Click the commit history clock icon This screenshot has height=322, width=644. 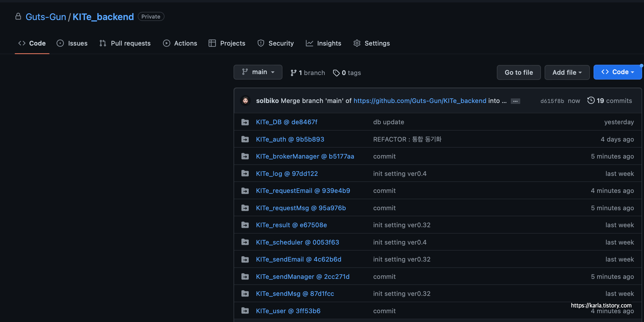click(591, 100)
